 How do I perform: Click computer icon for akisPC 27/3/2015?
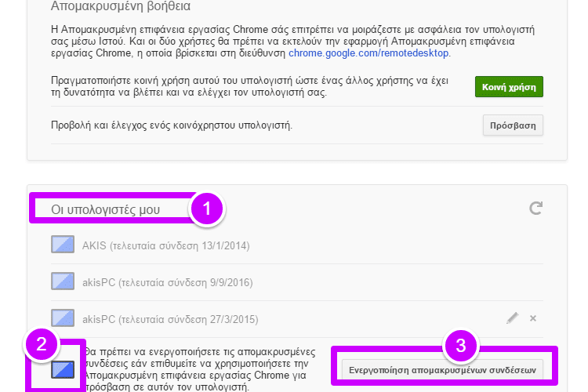(63, 318)
